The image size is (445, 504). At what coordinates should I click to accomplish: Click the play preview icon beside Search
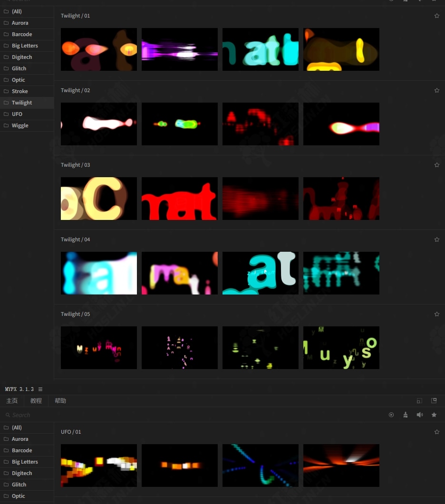pyautogui.click(x=391, y=415)
